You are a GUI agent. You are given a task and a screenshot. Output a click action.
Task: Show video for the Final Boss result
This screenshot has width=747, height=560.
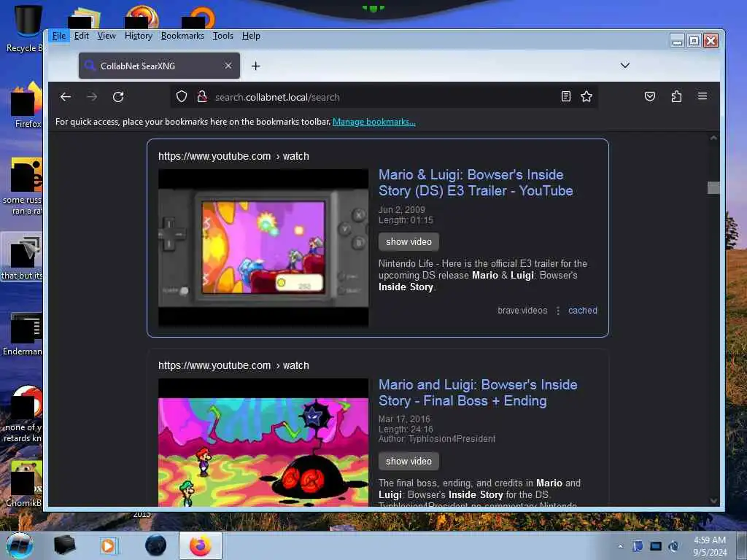409,461
